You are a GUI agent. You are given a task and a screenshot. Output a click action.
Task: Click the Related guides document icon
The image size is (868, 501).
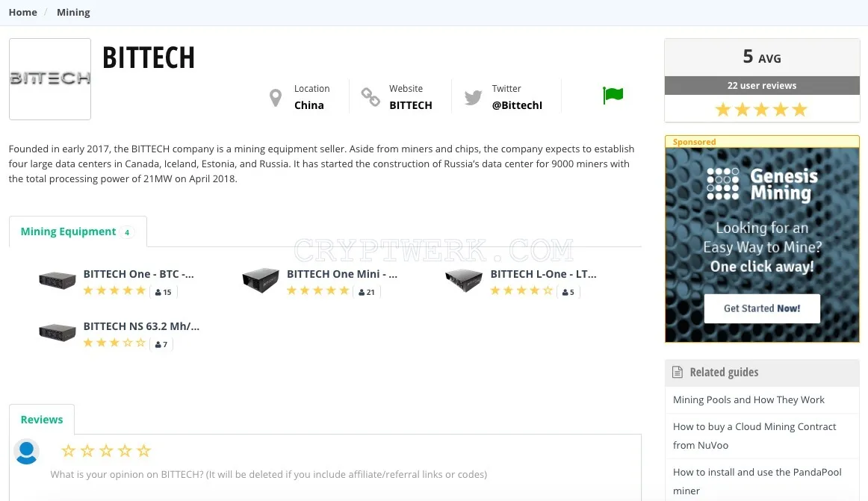(677, 372)
